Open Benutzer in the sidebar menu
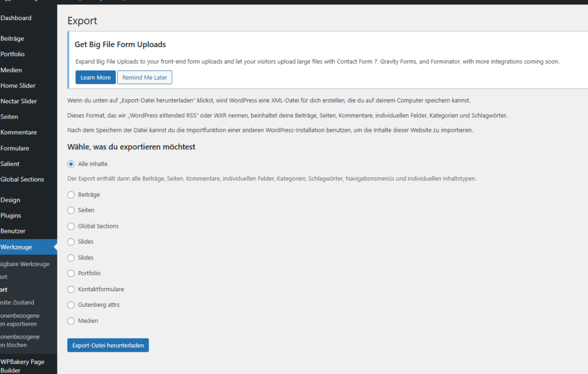Viewport: 588px width, 374px height. tap(13, 231)
